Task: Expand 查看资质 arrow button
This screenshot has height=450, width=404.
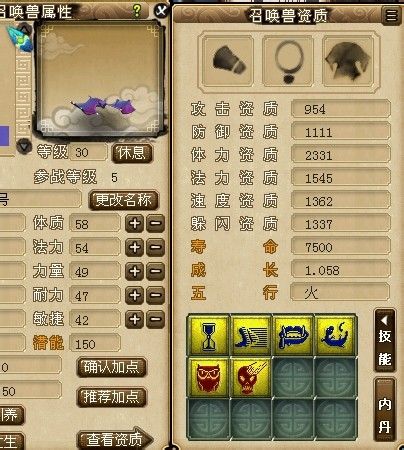Action: [x=115, y=440]
